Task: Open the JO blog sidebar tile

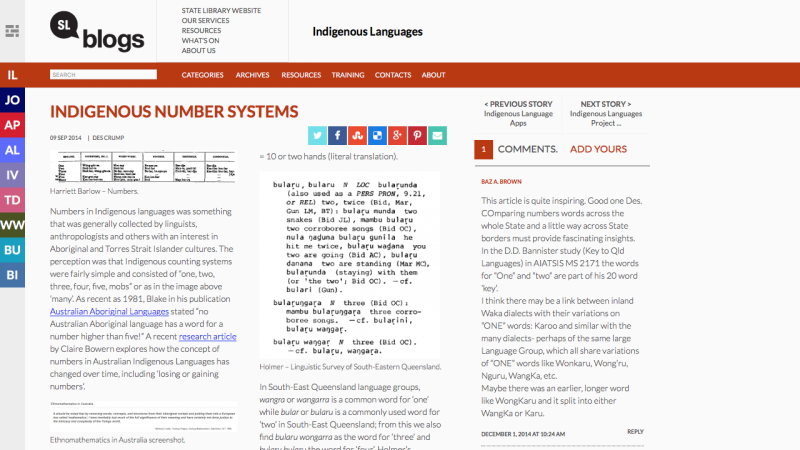Action: 12,100
